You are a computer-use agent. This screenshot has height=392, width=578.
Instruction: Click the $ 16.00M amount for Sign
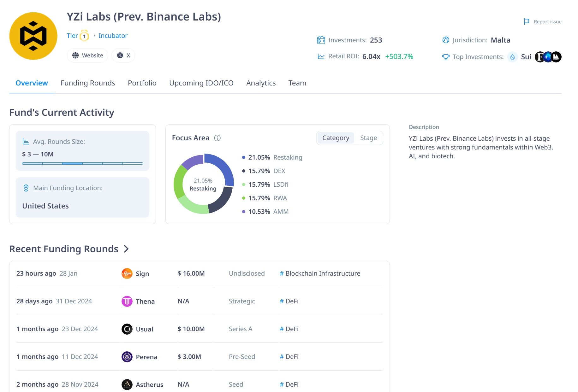pyautogui.click(x=191, y=273)
